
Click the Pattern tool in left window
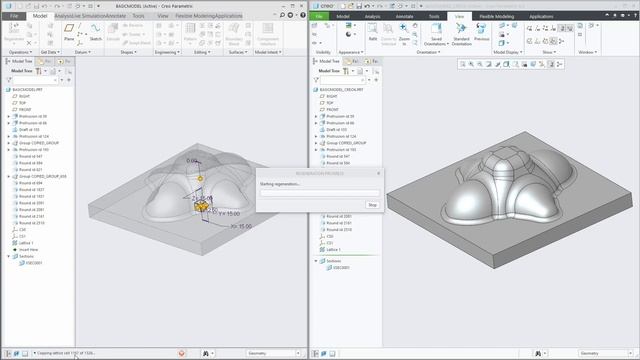(x=190, y=32)
